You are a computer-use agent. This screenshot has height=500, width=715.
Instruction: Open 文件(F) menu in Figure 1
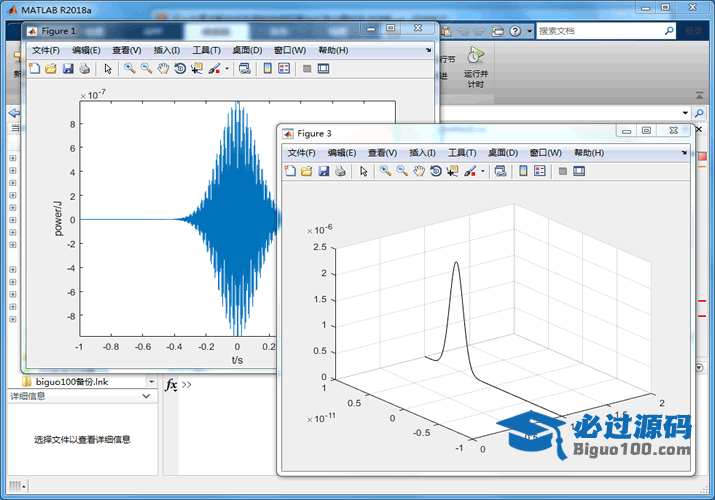coord(46,50)
